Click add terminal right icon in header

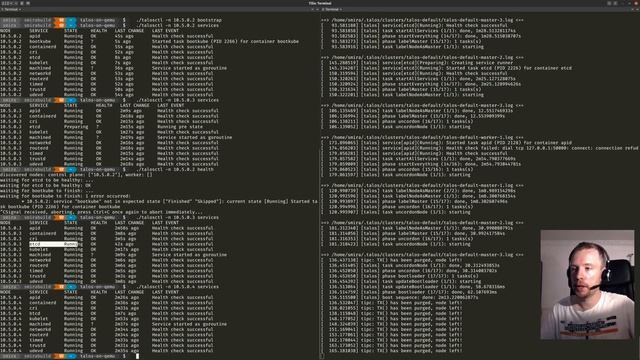(22, 3)
